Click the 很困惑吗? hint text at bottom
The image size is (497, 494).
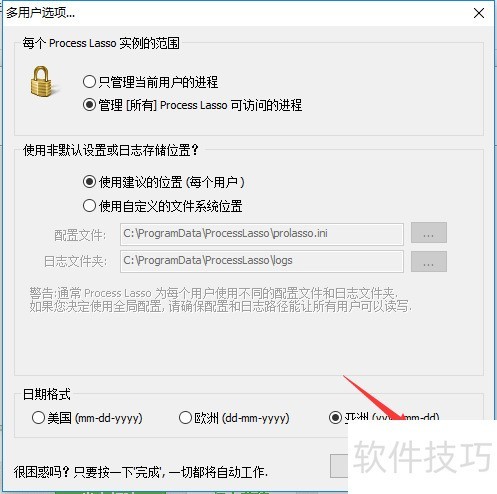(x=140, y=472)
